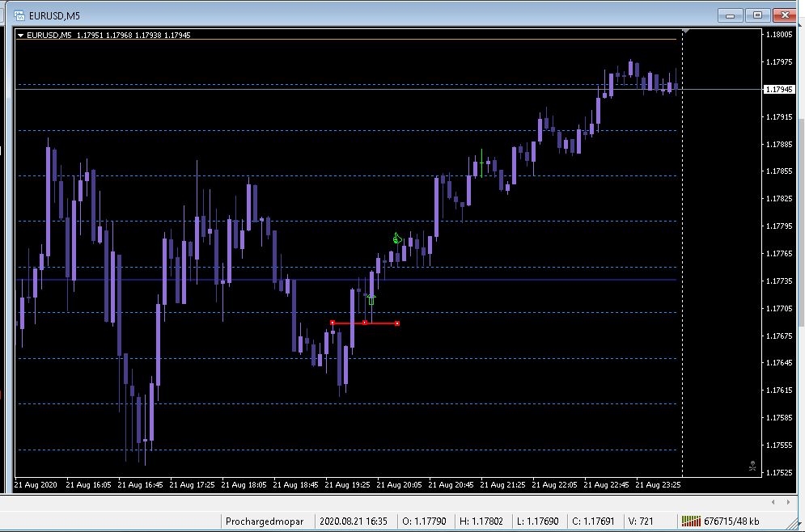Select right handle of red trendline

(x=397, y=323)
